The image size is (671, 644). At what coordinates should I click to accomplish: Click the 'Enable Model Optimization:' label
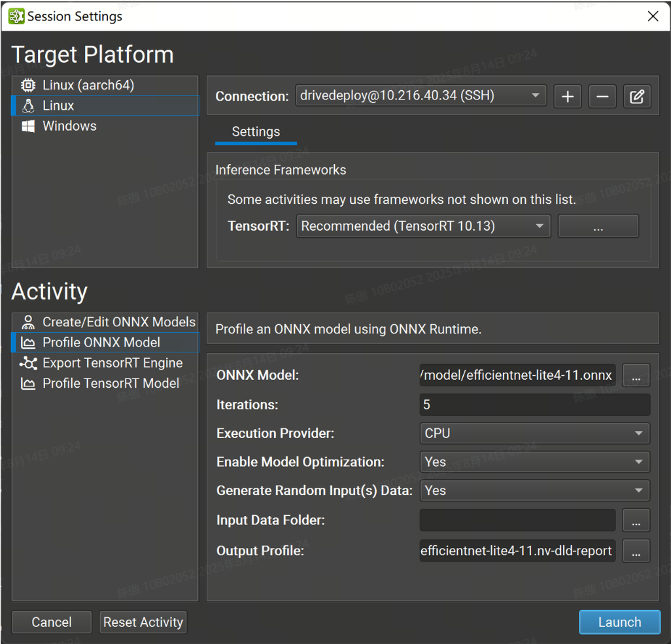coord(300,462)
